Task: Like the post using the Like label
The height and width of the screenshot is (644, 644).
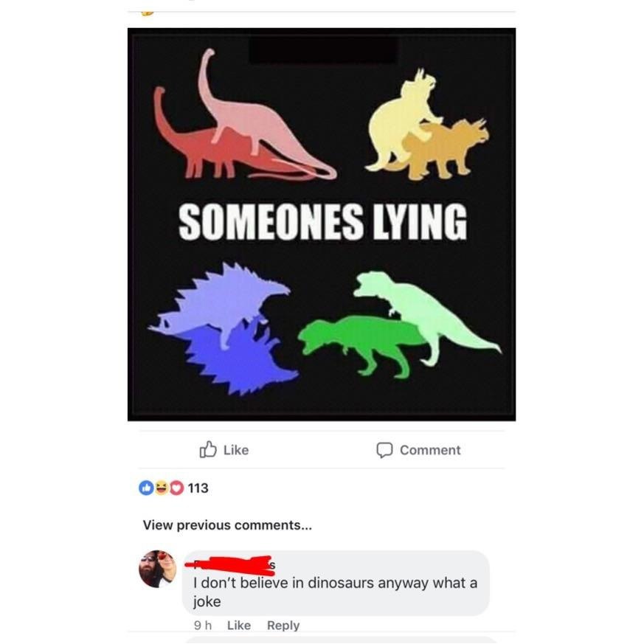Action: coord(236,450)
